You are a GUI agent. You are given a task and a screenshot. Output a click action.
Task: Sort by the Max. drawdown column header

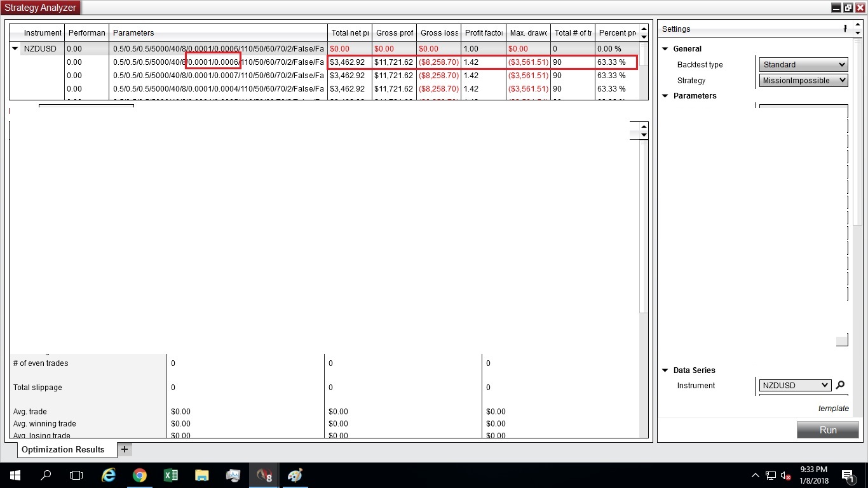tap(528, 33)
